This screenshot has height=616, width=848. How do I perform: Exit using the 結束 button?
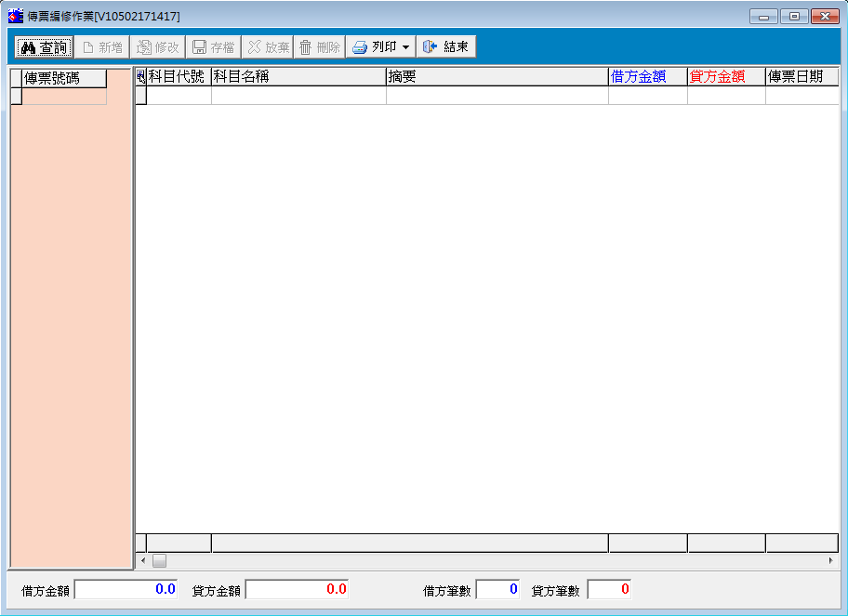[446, 47]
